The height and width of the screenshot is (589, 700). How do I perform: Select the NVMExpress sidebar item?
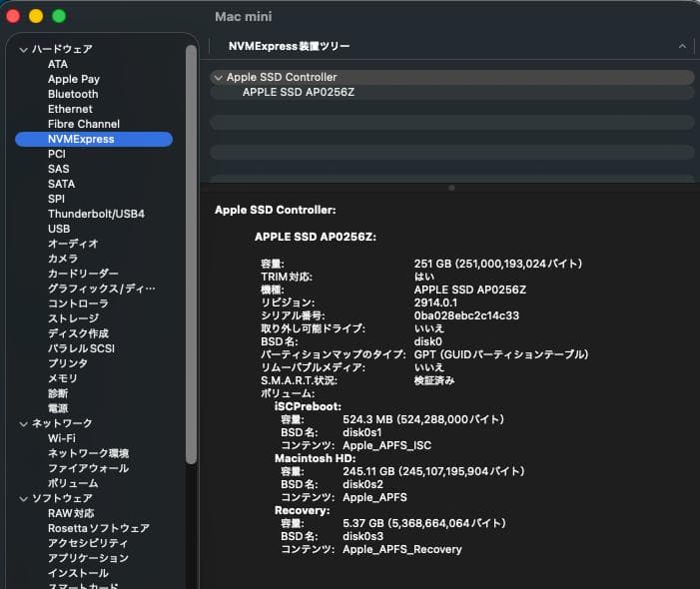(x=94, y=139)
